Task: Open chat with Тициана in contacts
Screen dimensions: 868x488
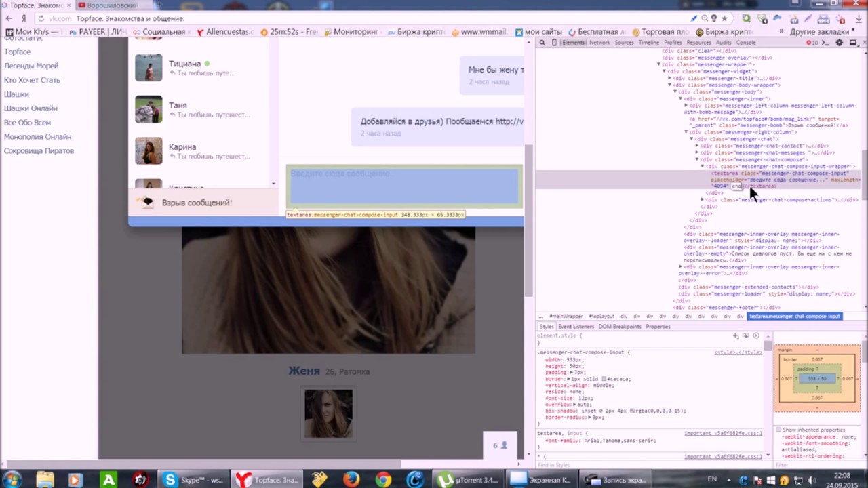Action: (200, 68)
